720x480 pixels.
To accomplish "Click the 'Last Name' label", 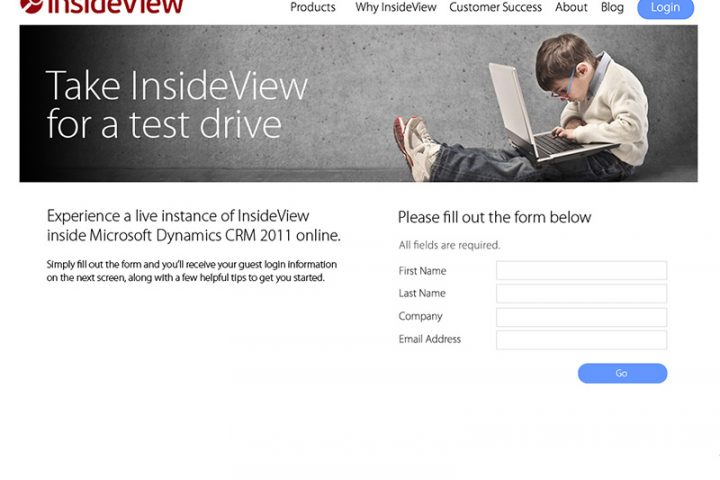I will coord(422,293).
